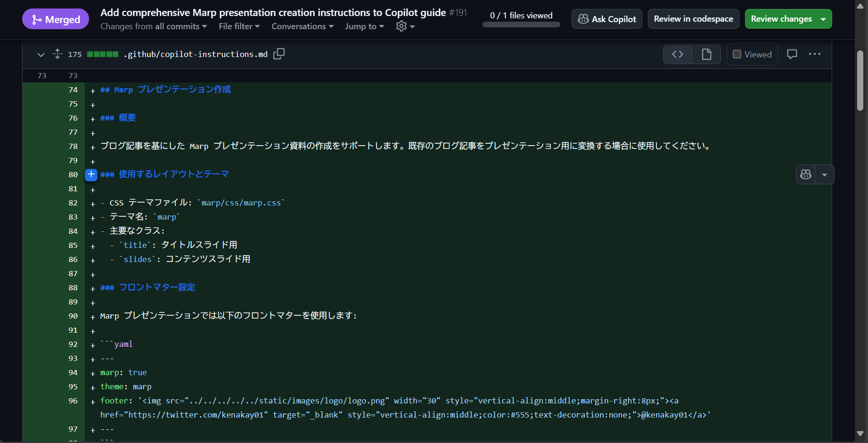The height and width of the screenshot is (443, 868).
Task: Click the files viewed progress bar
Action: point(521,24)
